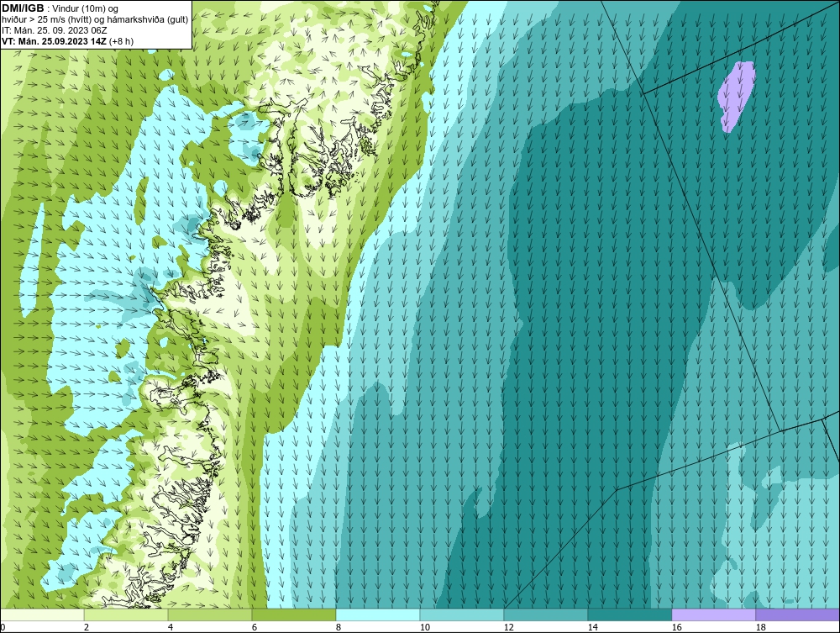Click the legend label "14"

[592, 627]
